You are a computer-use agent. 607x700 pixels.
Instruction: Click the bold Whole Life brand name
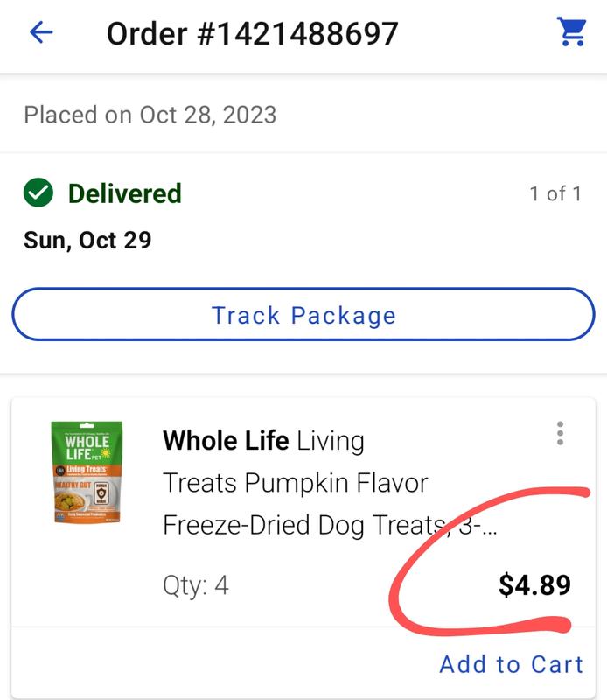click(x=226, y=441)
